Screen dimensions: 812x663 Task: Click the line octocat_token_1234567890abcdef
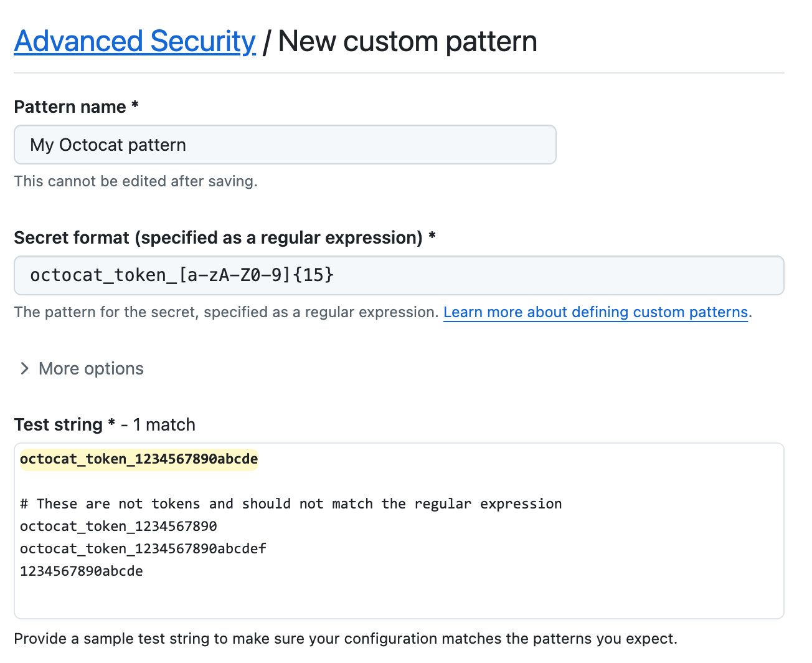[x=143, y=548]
